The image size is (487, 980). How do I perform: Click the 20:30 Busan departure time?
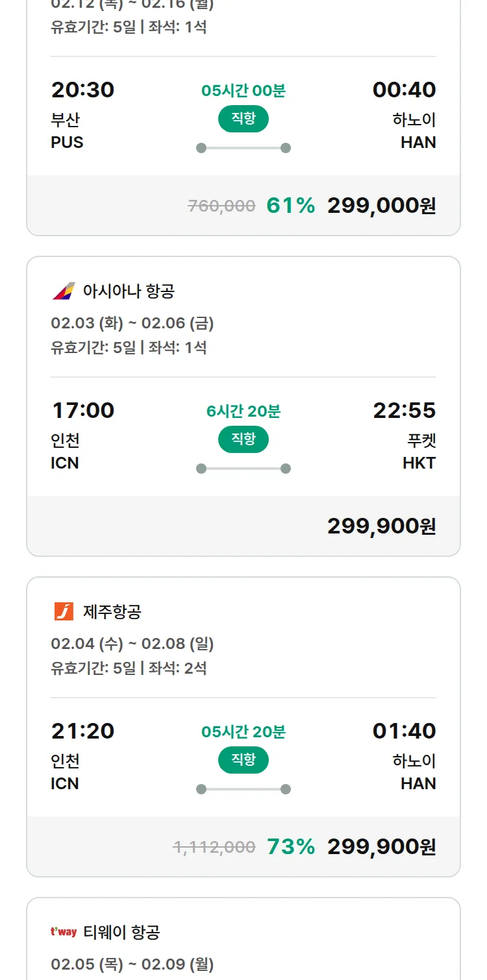click(x=83, y=90)
